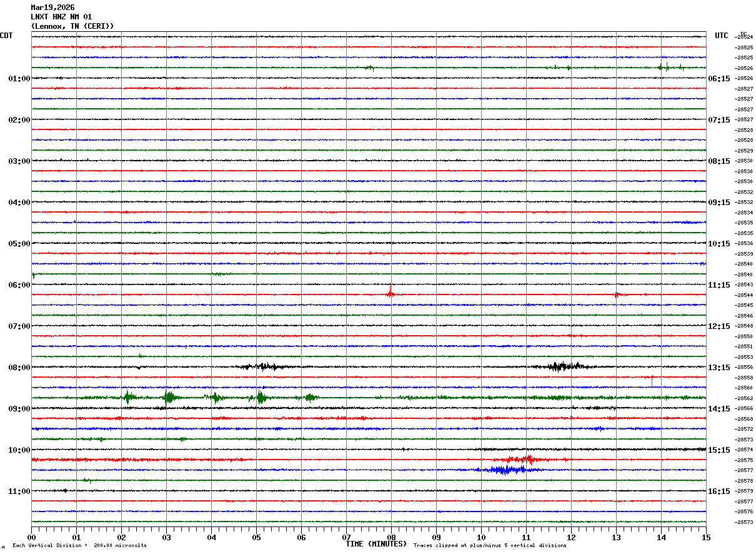756x554 pixels.
Task: Click the 12:15 UTC time label
Action: tap(719, 326)
